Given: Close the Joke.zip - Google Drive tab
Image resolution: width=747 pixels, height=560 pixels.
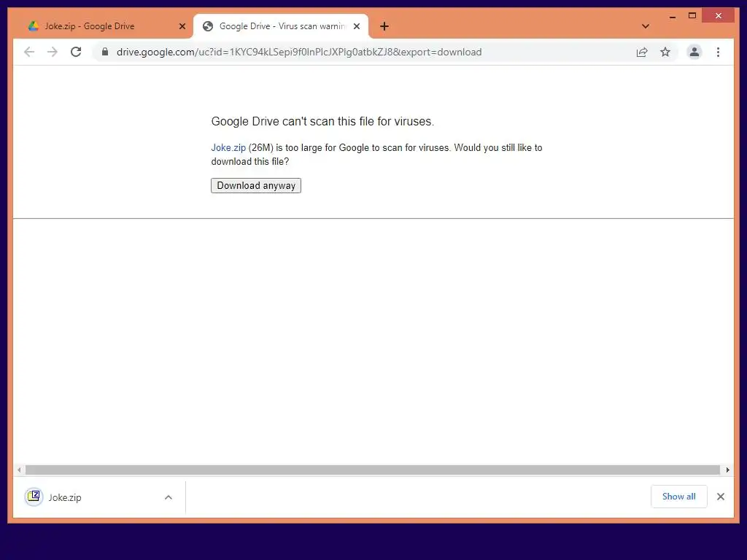Looking at the screenshot, I should tap(182, 26).
